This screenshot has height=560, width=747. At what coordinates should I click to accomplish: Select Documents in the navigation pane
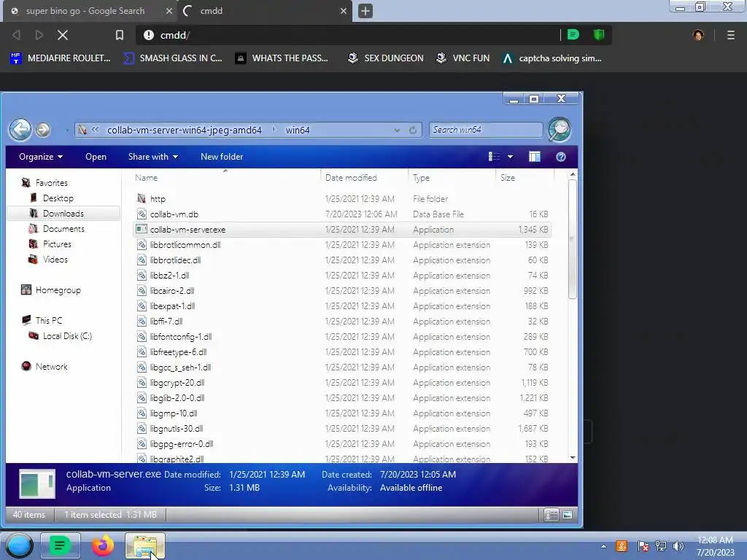(63, 228)
